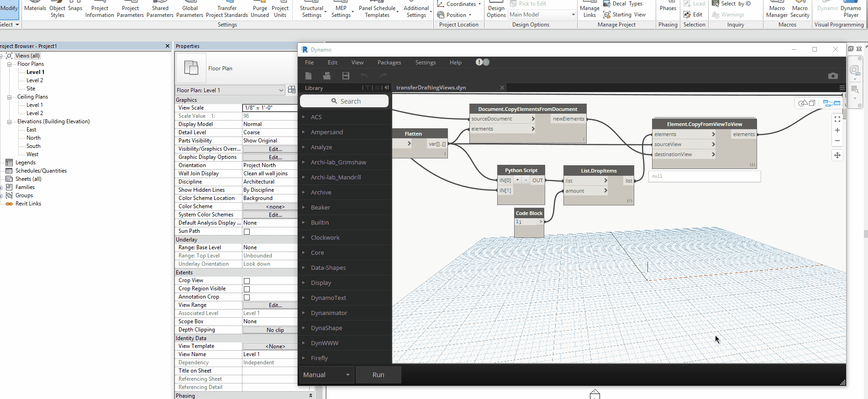Click Manage Links tool
868x399 pixels.
(x=589, y=9)
